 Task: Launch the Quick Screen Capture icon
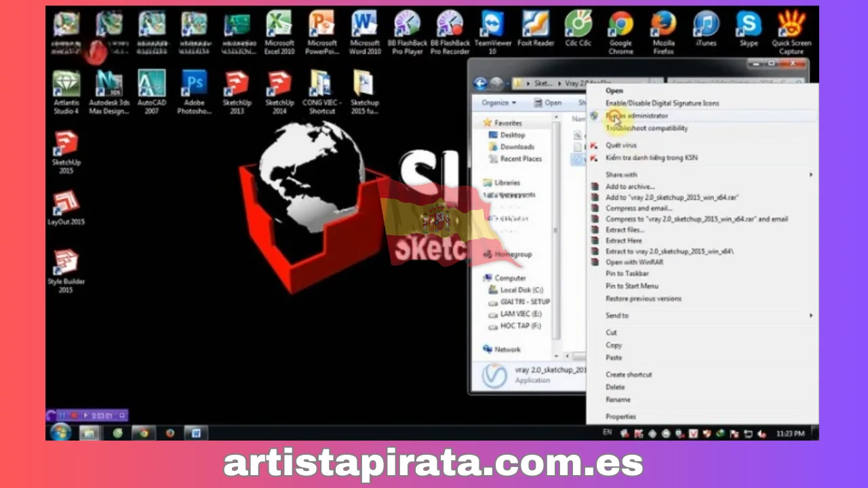coord(791,33)
